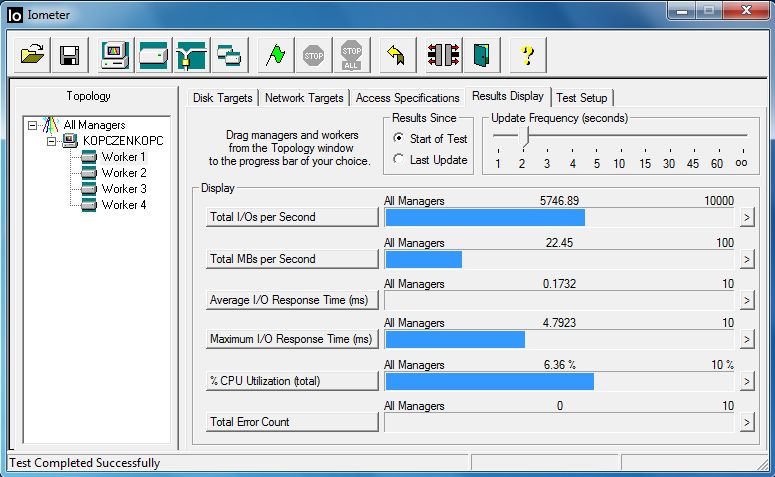Screen dimensions: 775x477
Task: Click the 22.45 MBs value
Action: coord(559,243)
